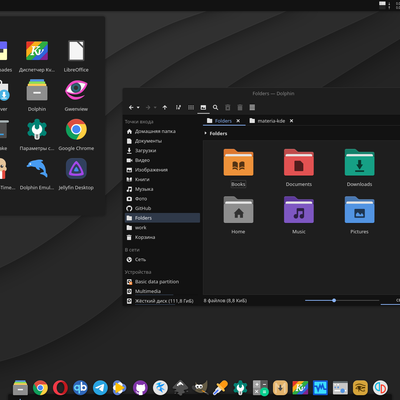Image resolution: width=400 pixels, height=400 pixels.
Task: Toggle the underlined preview icon in Dolphin toolbar
Action: [x=203, y=107]
